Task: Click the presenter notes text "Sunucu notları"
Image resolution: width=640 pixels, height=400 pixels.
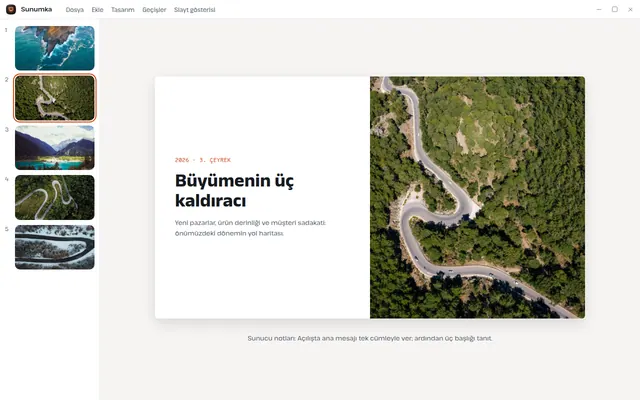Action: tap(370, 338)
